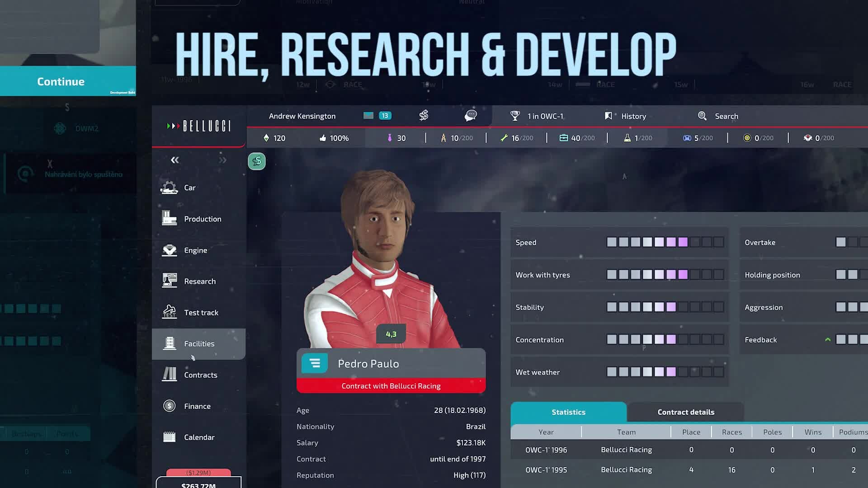Screen dimensions: 868x488
Task: Switch to the Contract details tab
Action: click(685, 412)
